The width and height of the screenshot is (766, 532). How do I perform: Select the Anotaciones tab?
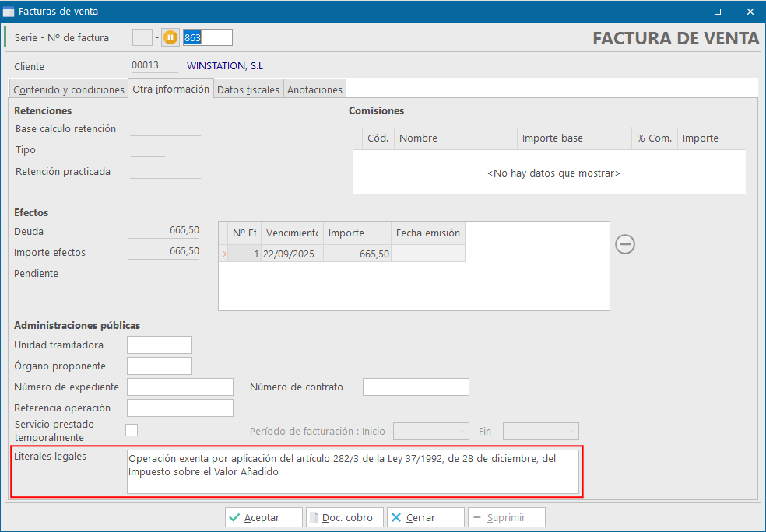pyautogui.click(x=314, y=89)
